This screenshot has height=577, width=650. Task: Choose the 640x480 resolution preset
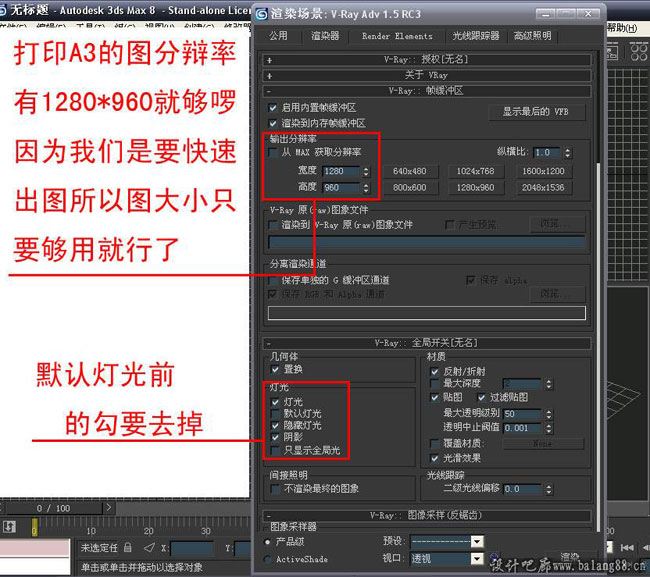click(410, 171)
